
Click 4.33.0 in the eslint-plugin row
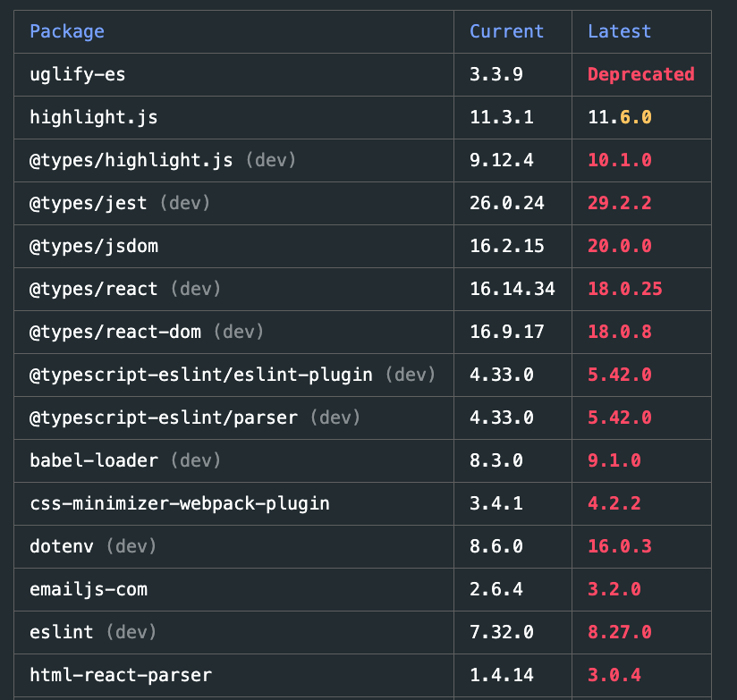[x=502, y=375]
